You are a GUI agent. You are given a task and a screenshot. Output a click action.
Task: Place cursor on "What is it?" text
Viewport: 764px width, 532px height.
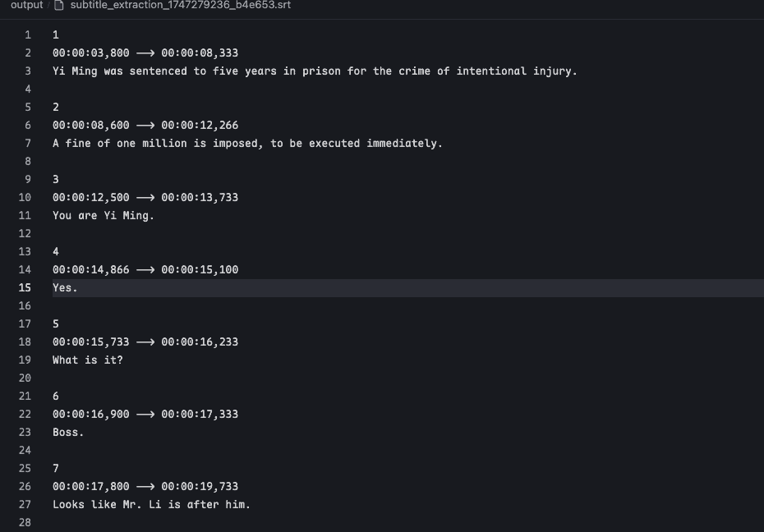tap(88, 360)
